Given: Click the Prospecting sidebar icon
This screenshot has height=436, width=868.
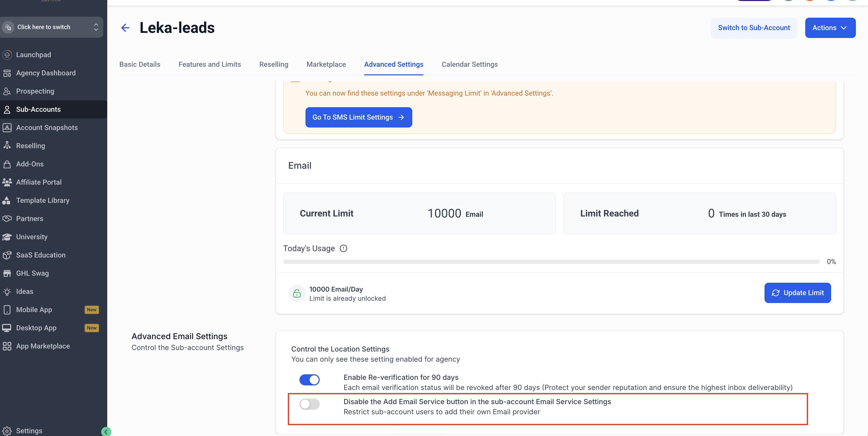Looking at the screenshot, I should pyautogui.click(x=7, y=91).
